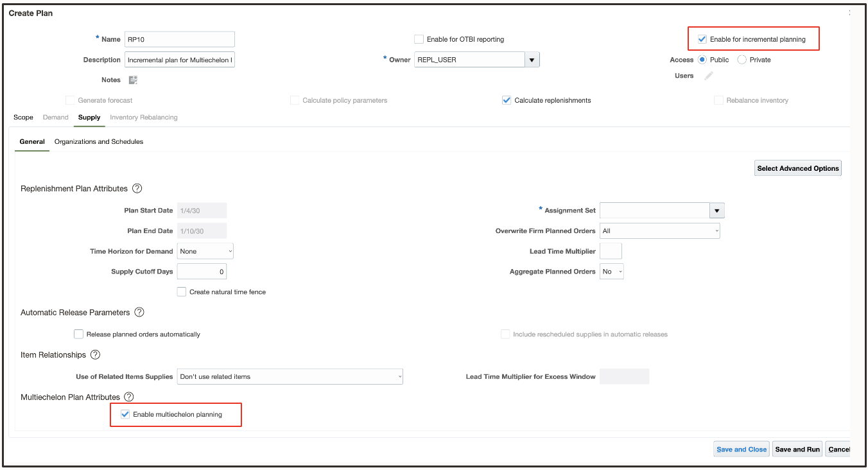Disable Calculate replenishments

tap(506, 100)
